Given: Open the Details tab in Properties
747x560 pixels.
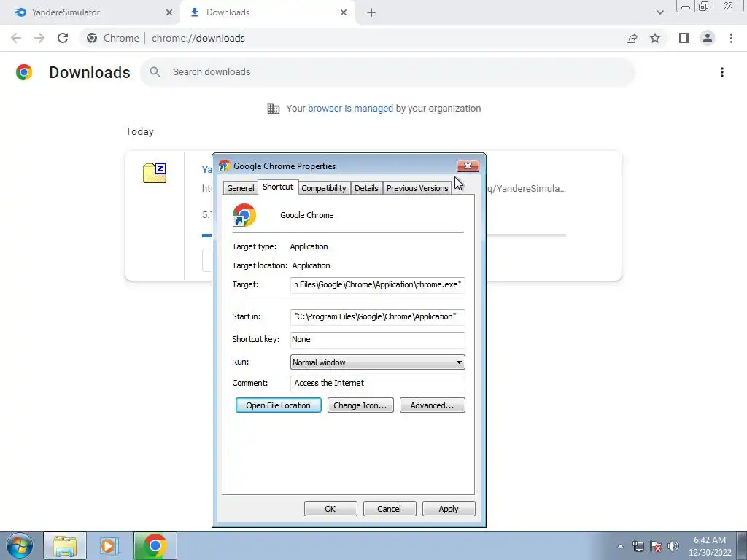Looking at the screenshot, I should (x=366, y=188).
